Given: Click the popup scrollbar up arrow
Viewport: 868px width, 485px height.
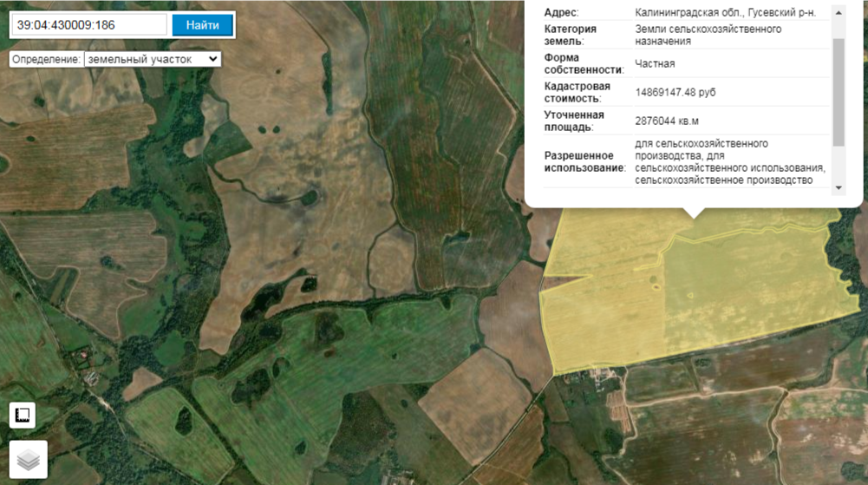Looking at the screenshot, I should [x=838, y=12].
